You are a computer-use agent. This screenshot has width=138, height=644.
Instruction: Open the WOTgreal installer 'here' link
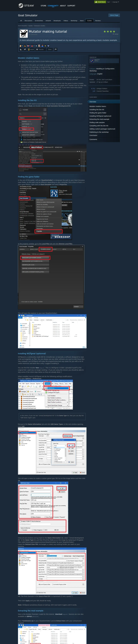[x=37, y=368]
